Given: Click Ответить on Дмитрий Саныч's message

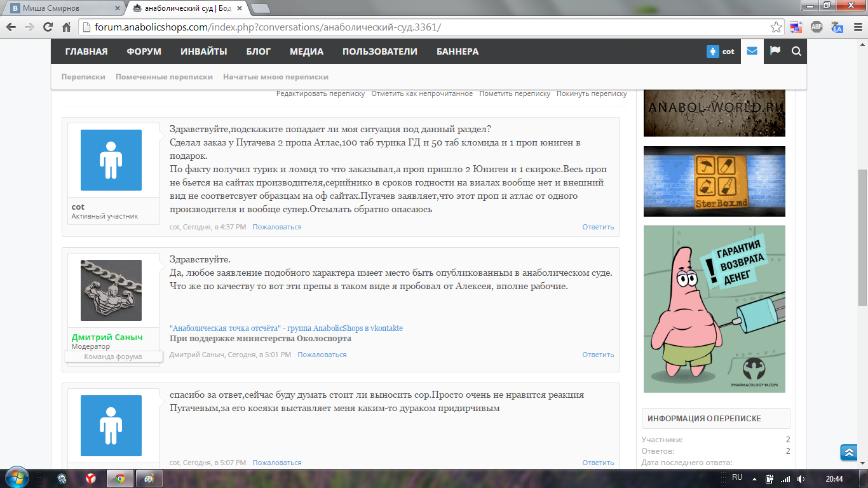Looking at the screenshot, I should 598,355.
